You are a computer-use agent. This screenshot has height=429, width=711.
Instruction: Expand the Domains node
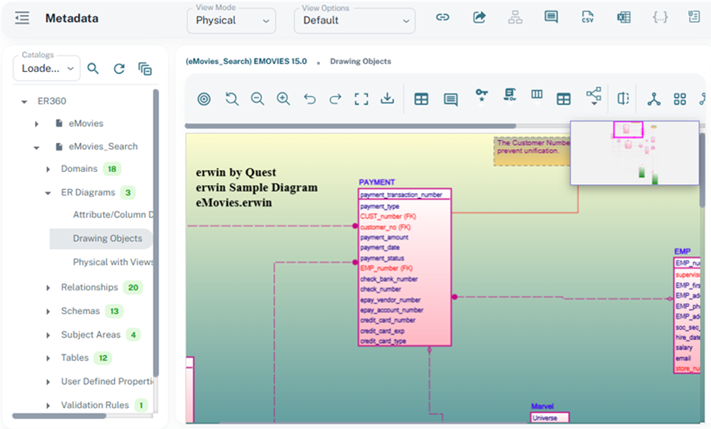coord(48,169)
